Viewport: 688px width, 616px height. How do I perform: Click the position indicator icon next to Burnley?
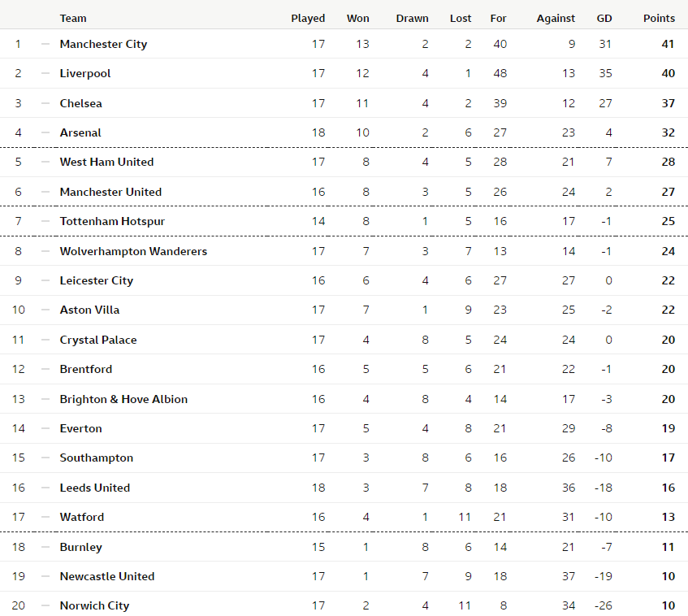click(45, 547)
